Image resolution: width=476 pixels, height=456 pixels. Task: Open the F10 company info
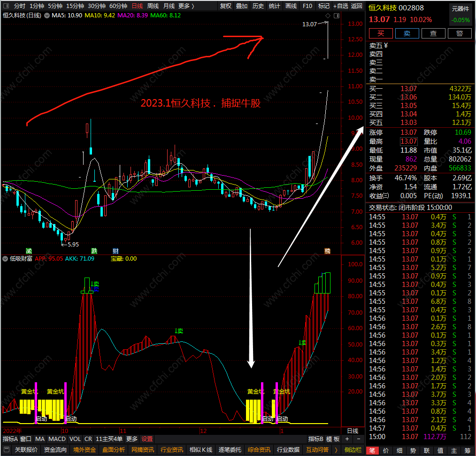click(307, 6)
